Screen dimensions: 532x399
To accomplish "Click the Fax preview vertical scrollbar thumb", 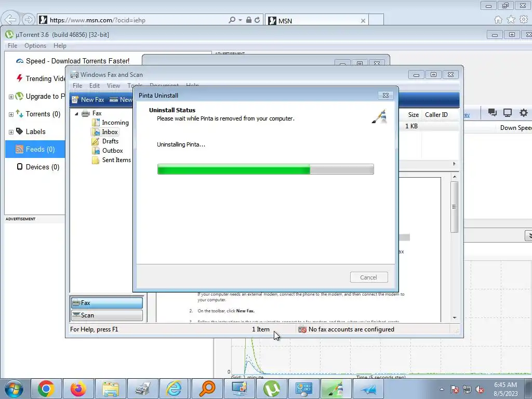I will point(454,207).
